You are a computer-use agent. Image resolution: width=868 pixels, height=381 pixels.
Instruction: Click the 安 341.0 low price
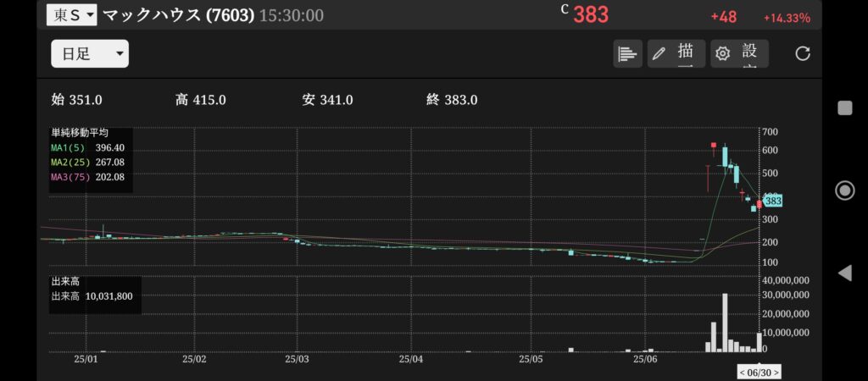[x=328, y=100]
